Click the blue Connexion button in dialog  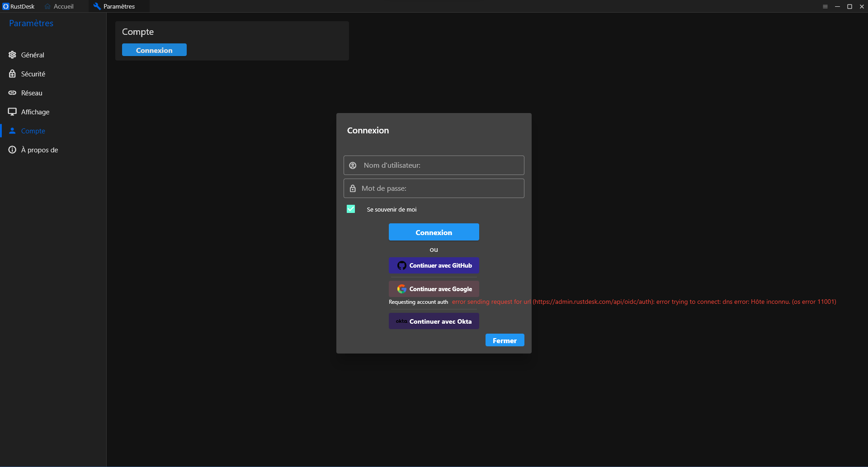coord(434,232)
